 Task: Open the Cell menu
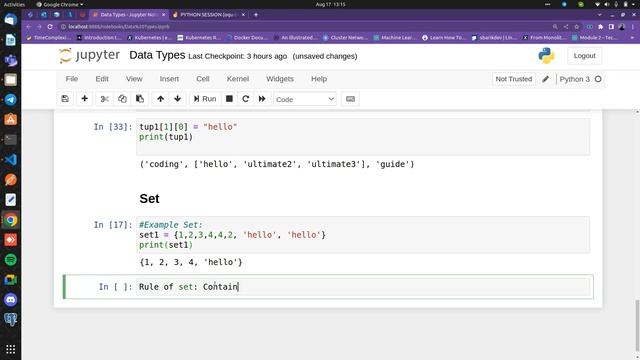tap(203, 79)
